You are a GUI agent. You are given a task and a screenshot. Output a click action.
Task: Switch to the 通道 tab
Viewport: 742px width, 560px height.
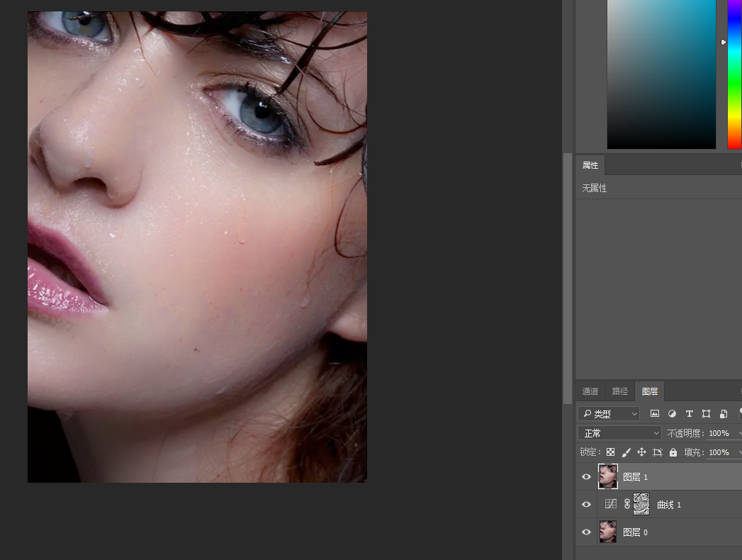click(590, 391)
